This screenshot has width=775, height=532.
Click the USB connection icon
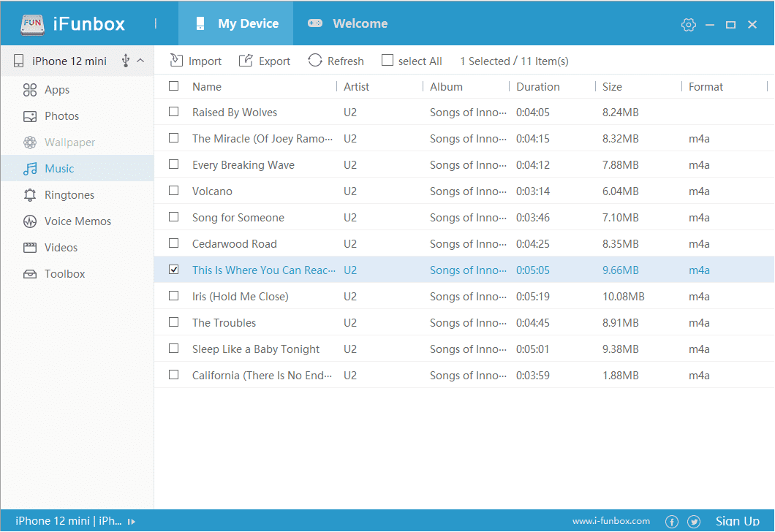point(126,61)
